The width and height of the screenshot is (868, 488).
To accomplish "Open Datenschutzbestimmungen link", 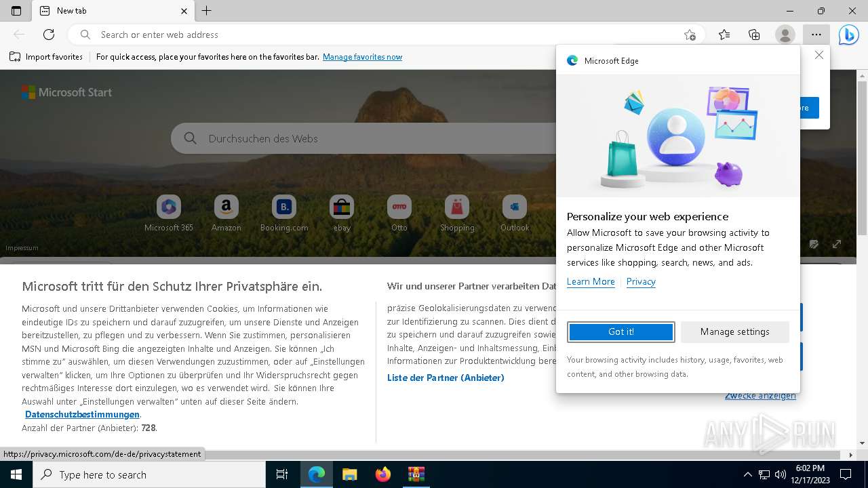I will 82,414.
